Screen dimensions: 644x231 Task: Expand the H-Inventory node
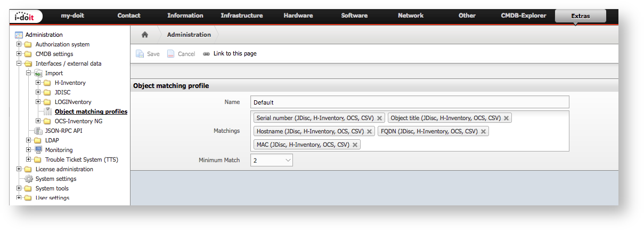(x=38, y=83)
